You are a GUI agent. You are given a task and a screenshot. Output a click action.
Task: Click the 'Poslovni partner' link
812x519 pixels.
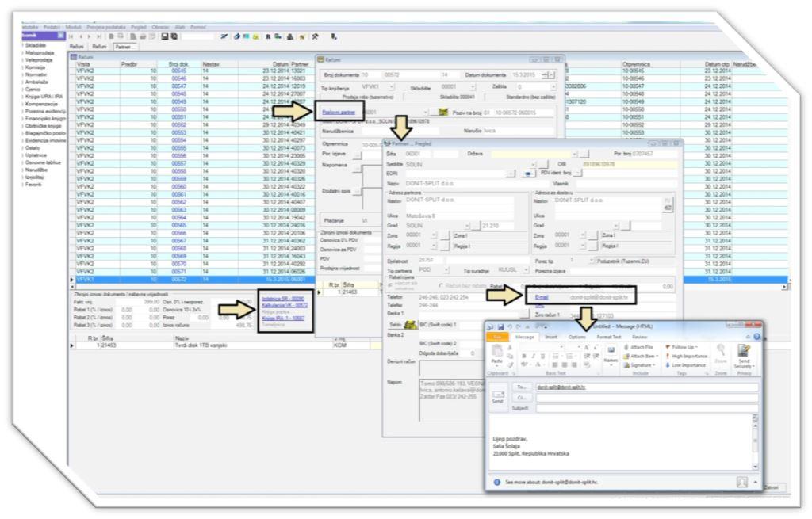(x=339, y=112)
